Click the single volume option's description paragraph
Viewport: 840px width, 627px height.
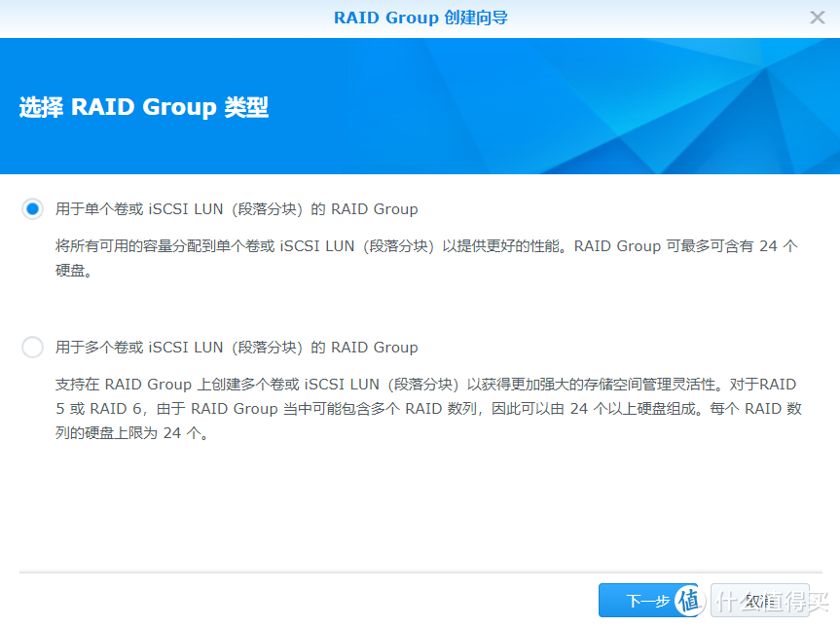tap(425, 247)
